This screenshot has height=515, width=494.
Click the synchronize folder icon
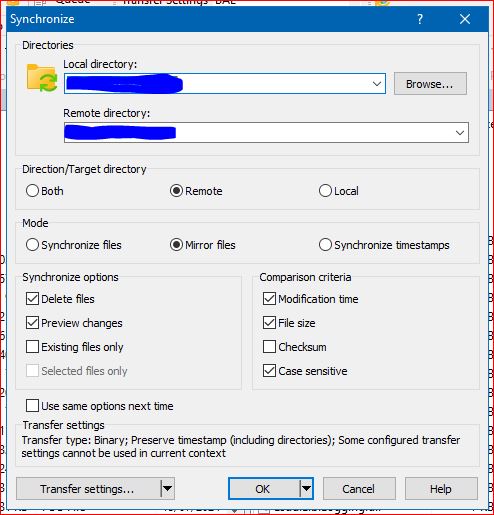42,78
